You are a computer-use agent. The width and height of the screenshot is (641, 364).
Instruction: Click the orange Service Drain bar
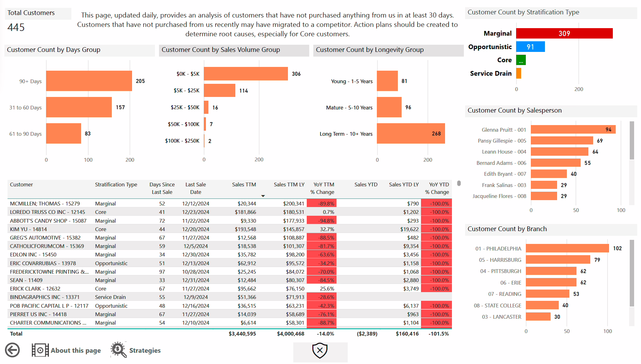(519, 73)
